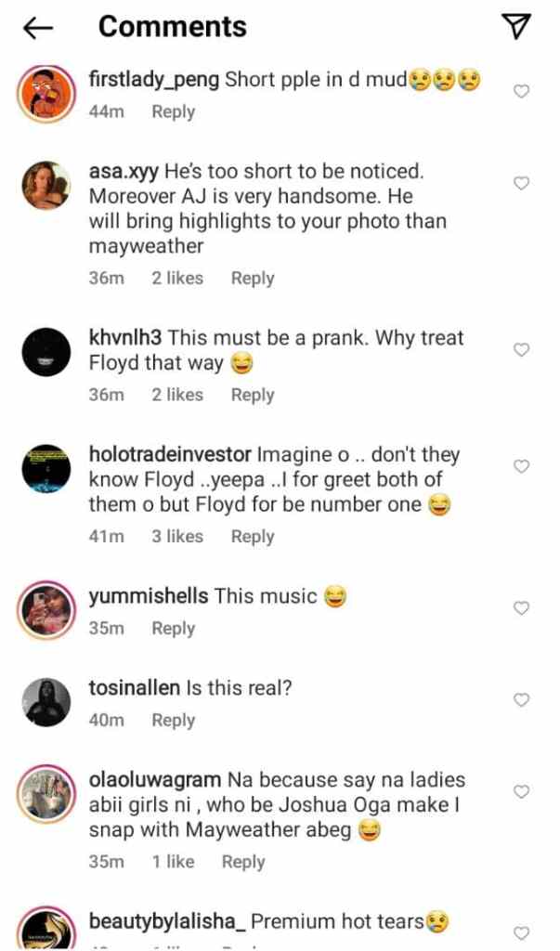Image resolution: width=560 pixels, height=951 pixels.
Task: Reply to tosinallen's comment
Action: point(174,720)
